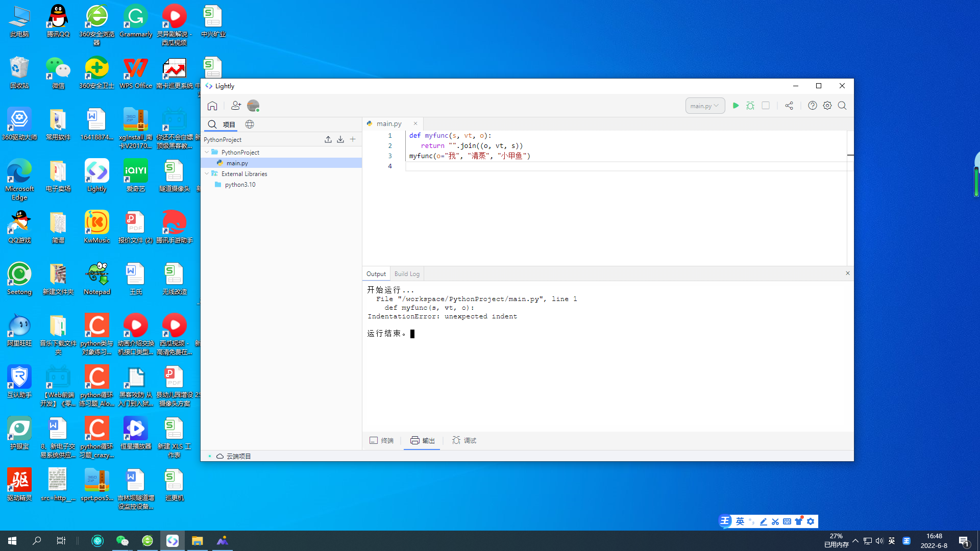Open the 终端 terminal panel

pyautogui.click(x=382, y=440)
